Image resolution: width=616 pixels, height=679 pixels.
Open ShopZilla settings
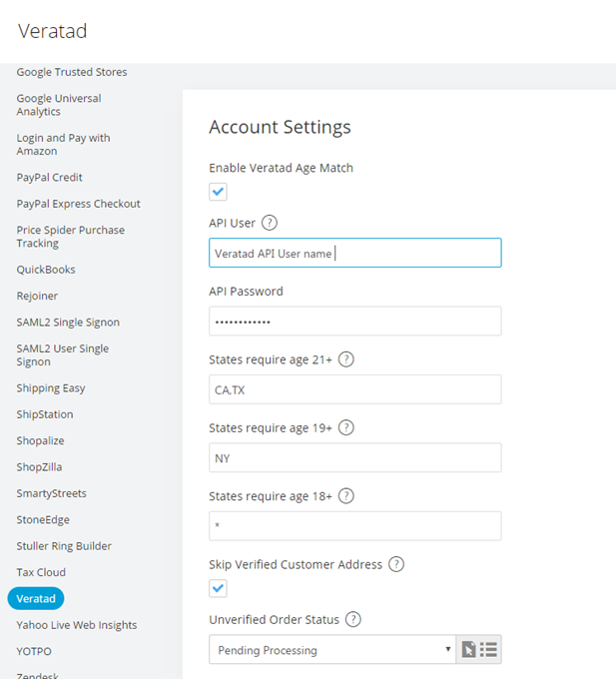tap(39, 467)
